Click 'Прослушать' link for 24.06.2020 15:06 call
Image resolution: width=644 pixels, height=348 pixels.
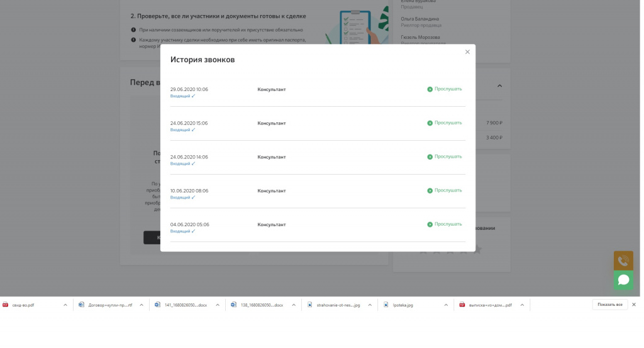448,122
